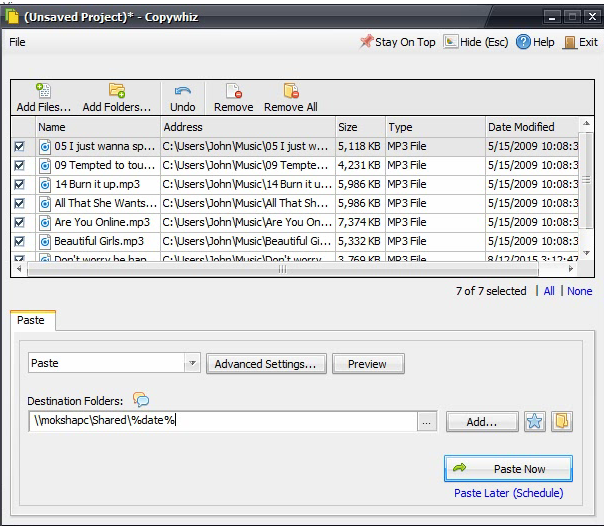This screenshot has height=526, width=604.
Task: Sort list by Name column
Action: (98, 127)
